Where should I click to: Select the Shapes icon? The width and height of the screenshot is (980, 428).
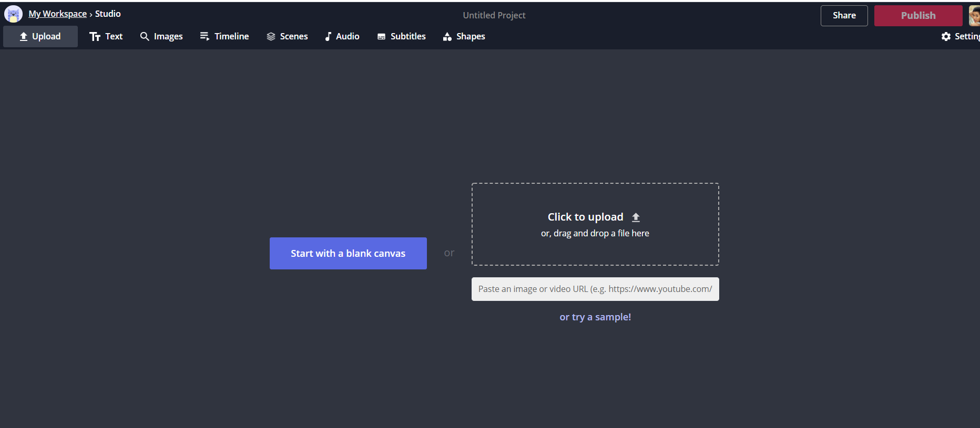click(447, 36)
